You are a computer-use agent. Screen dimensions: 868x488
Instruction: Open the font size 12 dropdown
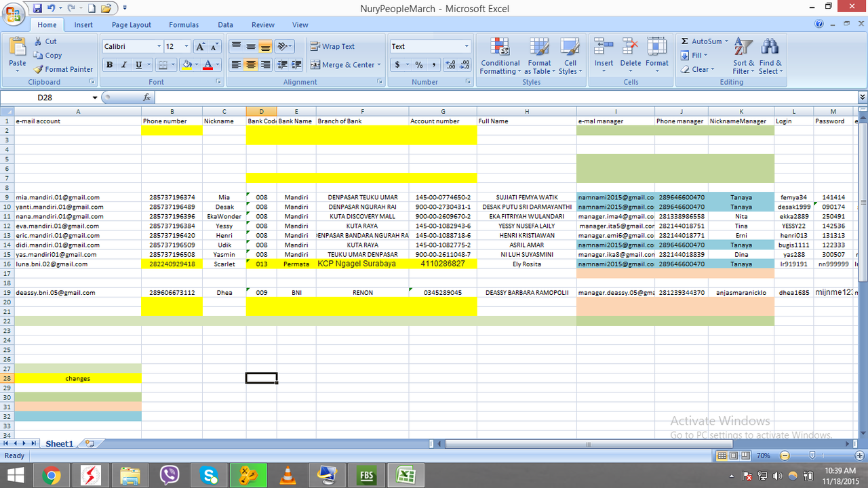click(x=188, y=47)
